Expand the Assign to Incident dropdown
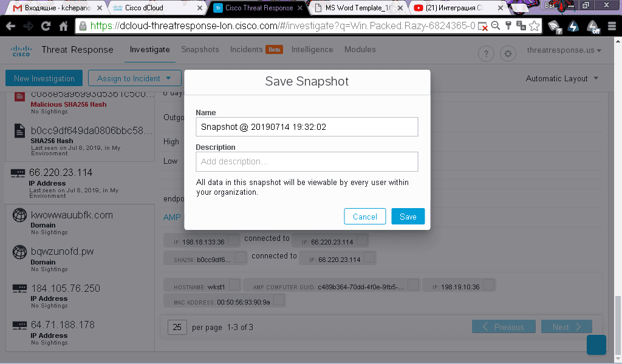The width and height of the screenshot is (622, 364). (x=134, y=78)
